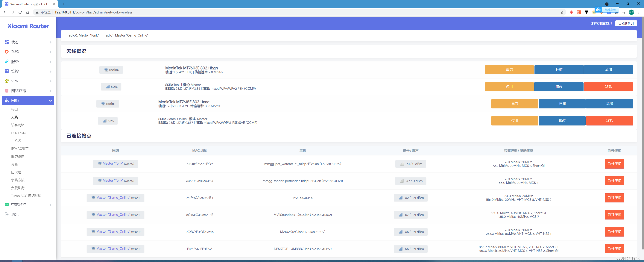Screen dimensions: 644x262
Task: Click the 管控 control icon in sidebar
Action: click(x=7, y=71)
